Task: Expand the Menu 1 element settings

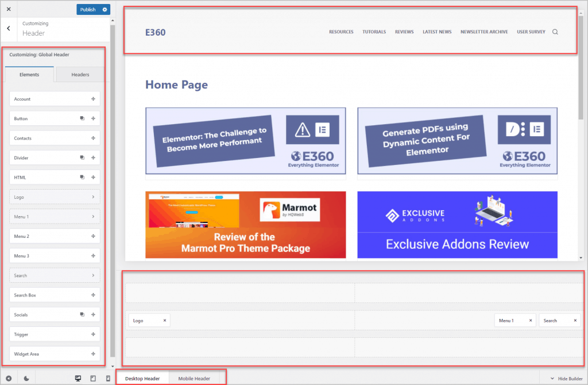Action: (x=93, y=217)
